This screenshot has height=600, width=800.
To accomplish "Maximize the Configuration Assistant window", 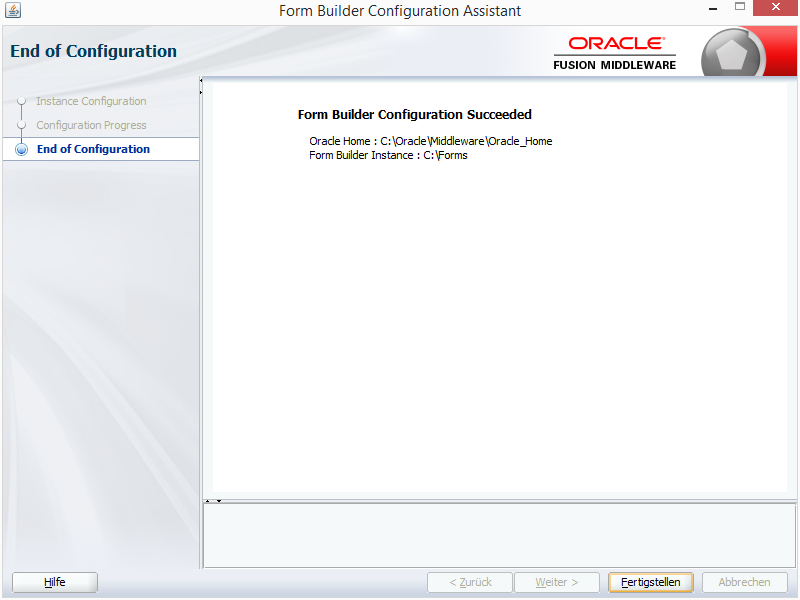I will 740,7.
